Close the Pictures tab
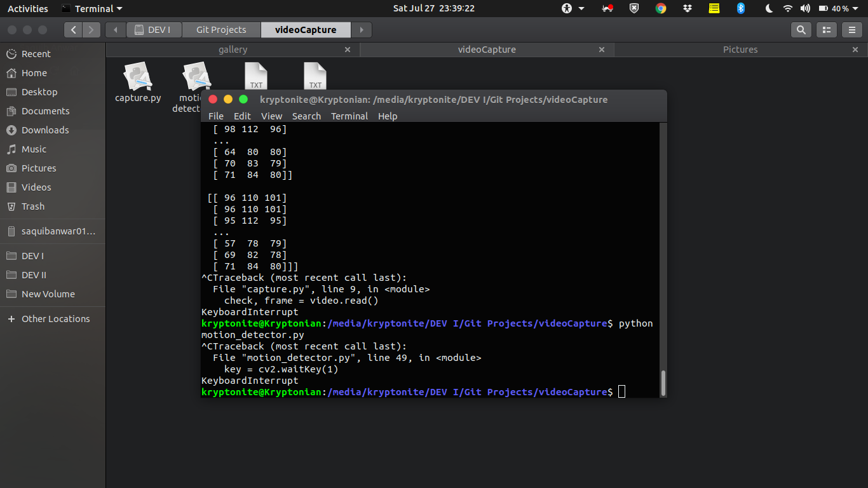 coord(855,50)
